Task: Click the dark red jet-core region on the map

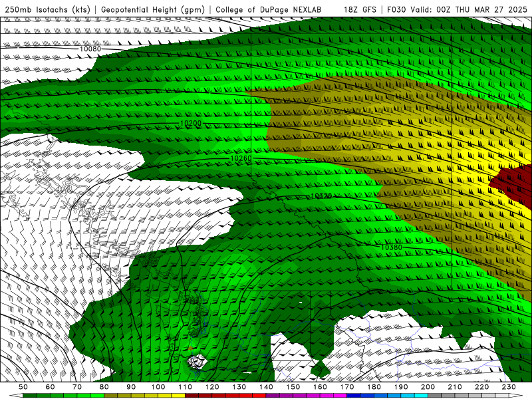Action: click(514, 185)
